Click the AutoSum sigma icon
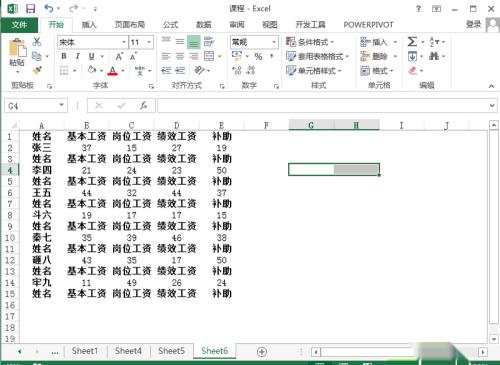Image resolution: width=500 pixels, height=365 pixels. click(412, 42)
